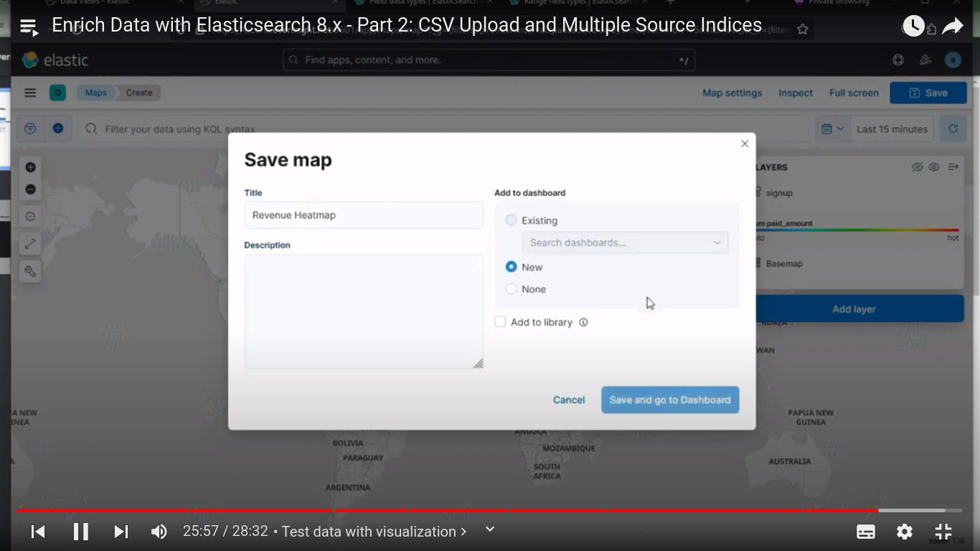Open Map settings

click(732, 93)
